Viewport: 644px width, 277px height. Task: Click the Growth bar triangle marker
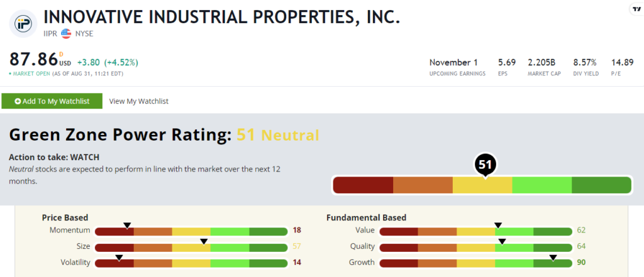(x=553, y=258)
